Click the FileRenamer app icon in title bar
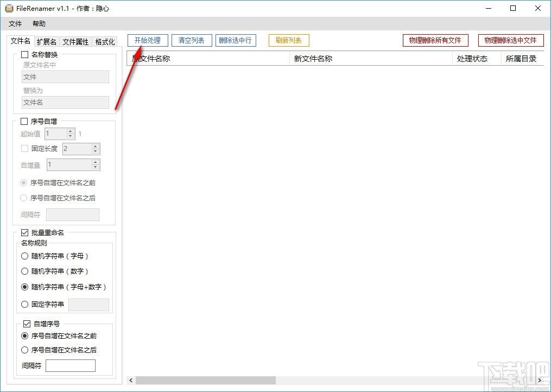The width and height of the screenshot is (551, 392). (x=9, y=9)
